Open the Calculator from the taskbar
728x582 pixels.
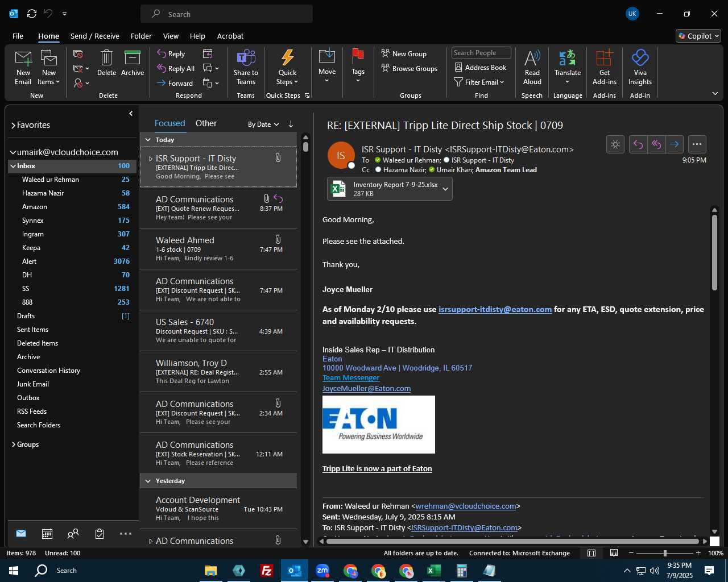[462, 571]
